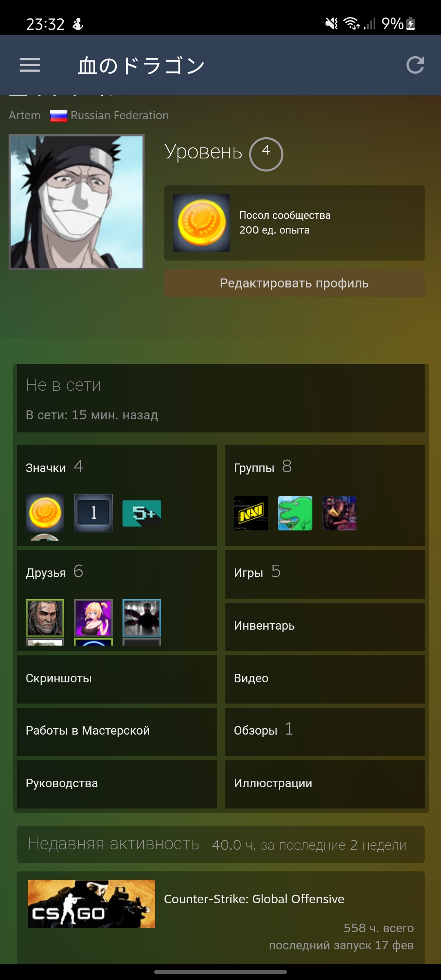The image size is (441, 980).
Task: Open Скриншоты screenshots section
Action: [117, 679]
